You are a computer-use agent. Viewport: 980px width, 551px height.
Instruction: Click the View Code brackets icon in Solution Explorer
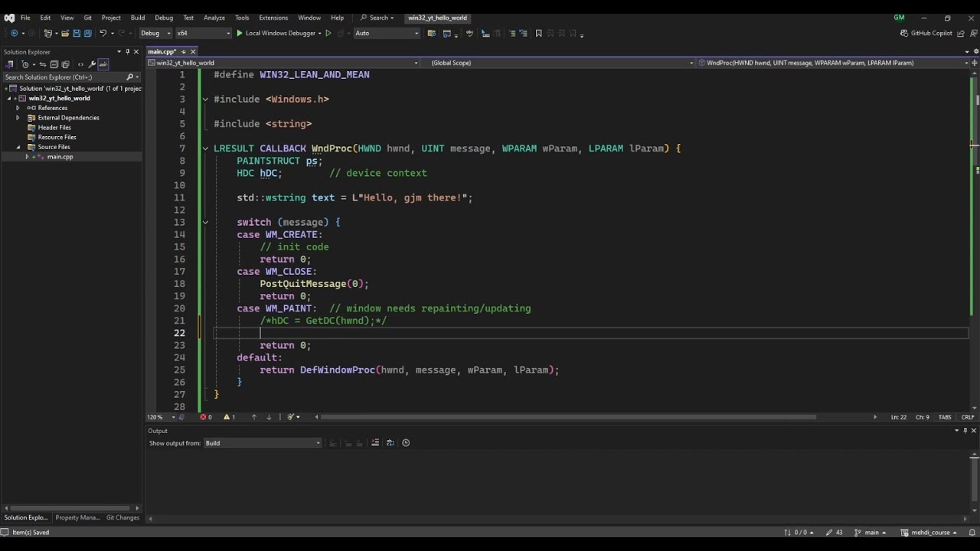[80, 64]
